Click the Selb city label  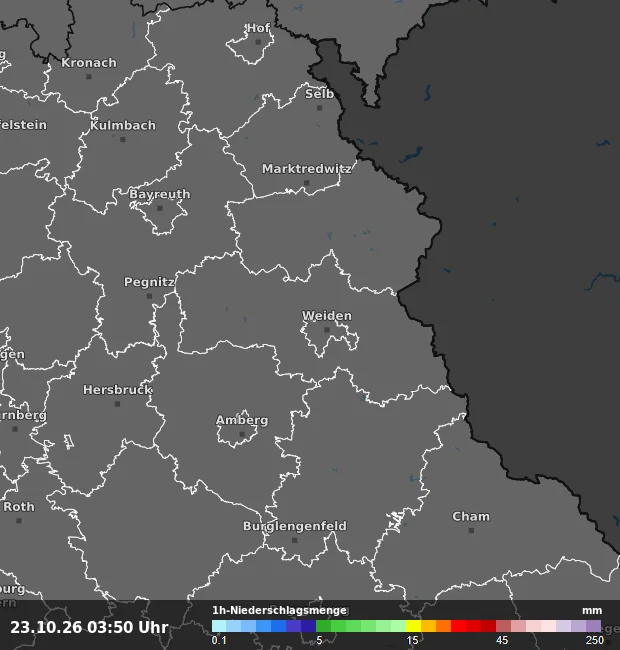pos(320,94)
